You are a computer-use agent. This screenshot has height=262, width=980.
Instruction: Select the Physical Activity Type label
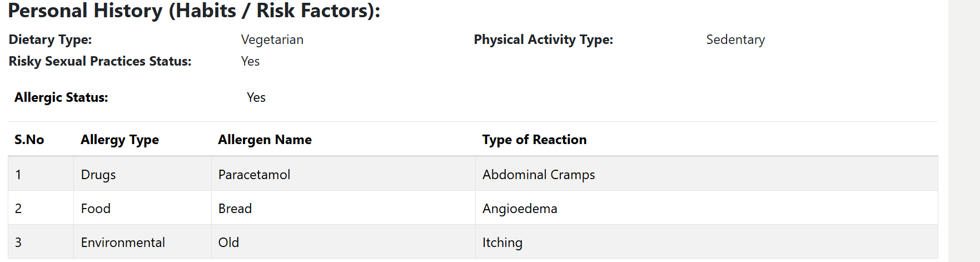[x=543, y=40]
